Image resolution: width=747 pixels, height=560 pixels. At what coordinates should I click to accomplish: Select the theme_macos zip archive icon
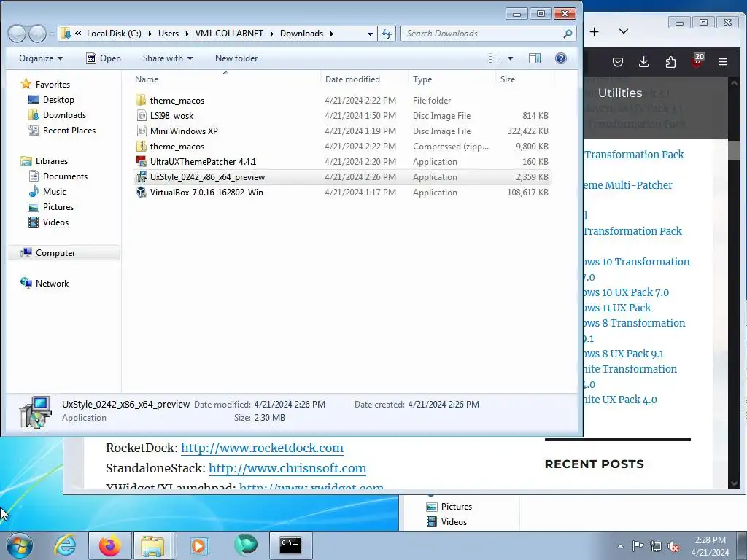point(141,146)
